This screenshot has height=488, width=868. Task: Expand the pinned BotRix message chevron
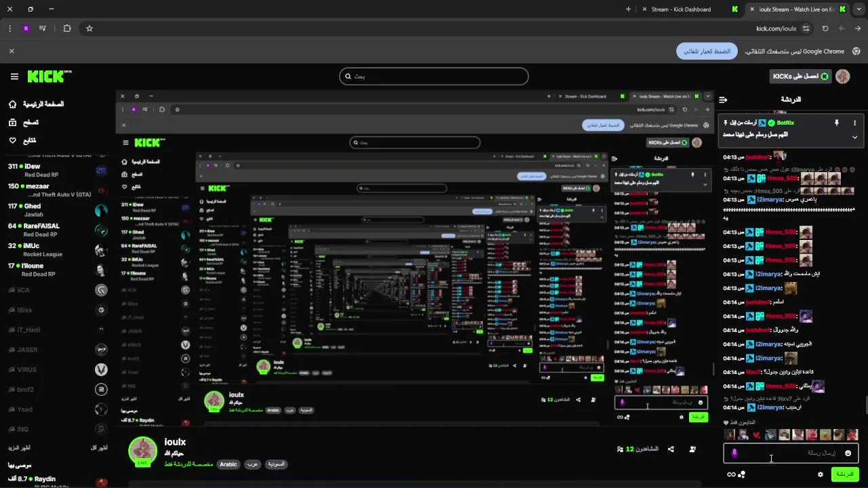click(854, 137)
